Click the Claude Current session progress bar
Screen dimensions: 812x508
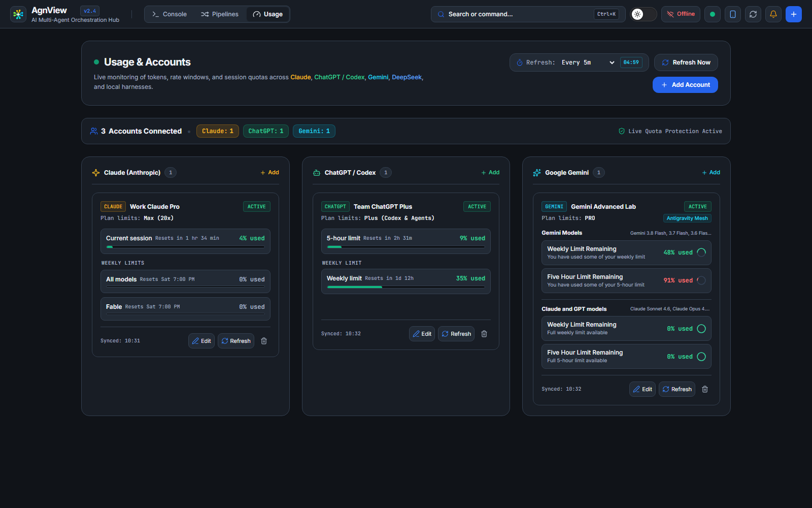185,247
